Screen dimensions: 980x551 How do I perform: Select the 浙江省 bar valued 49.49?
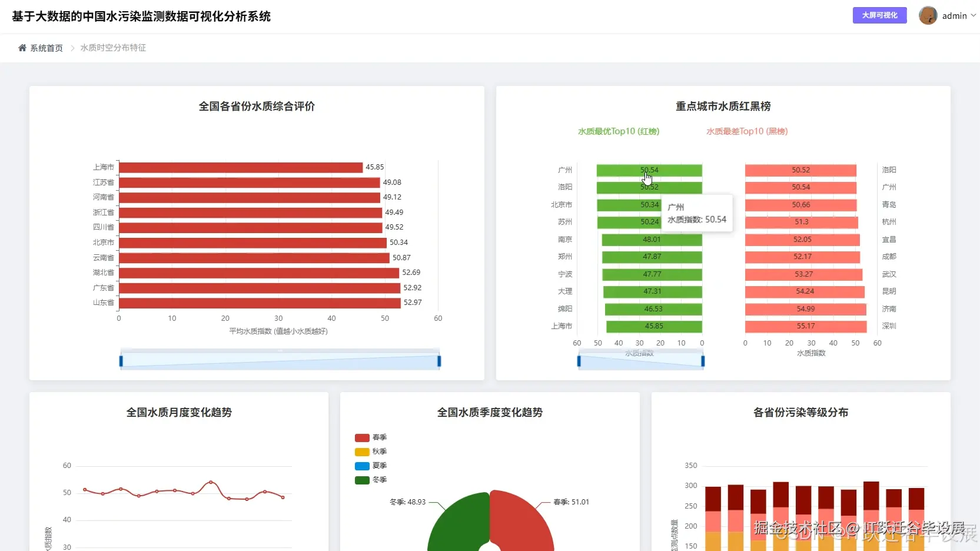click(251, 213)
